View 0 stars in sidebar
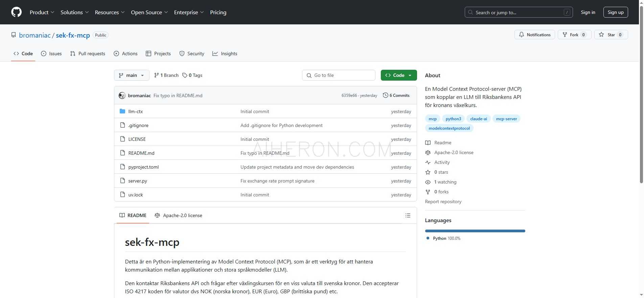 click(437, 172)
